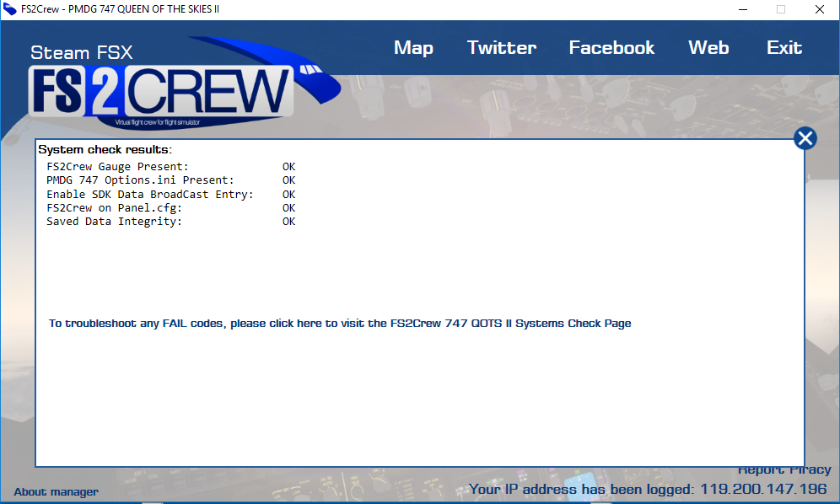Close the FS2Crew window
This screenshot has width=840, height=504.
click(x=820, y=9)
